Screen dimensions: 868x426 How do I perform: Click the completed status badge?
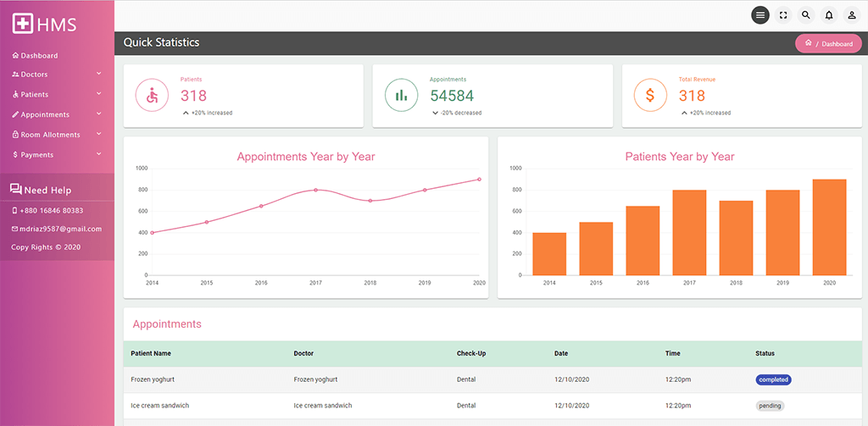[x=773, y=380]
